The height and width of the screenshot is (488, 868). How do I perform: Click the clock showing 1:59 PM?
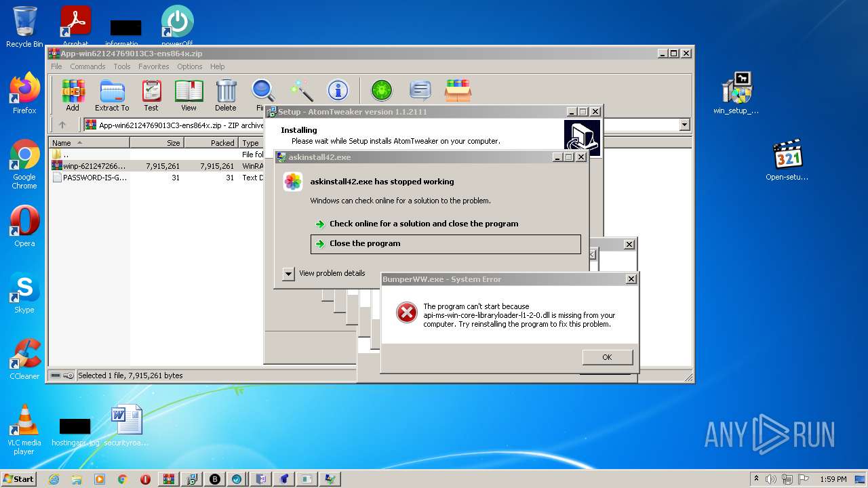[833, 479]
